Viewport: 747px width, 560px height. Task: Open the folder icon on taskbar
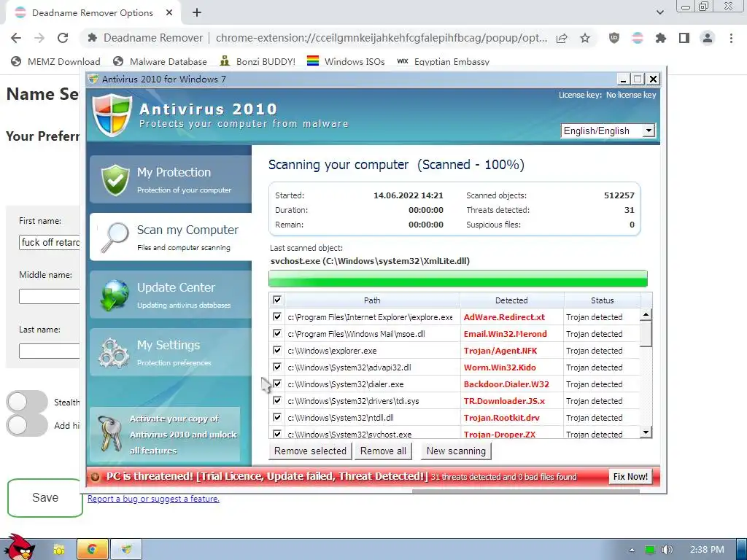[x=58, y=550]
